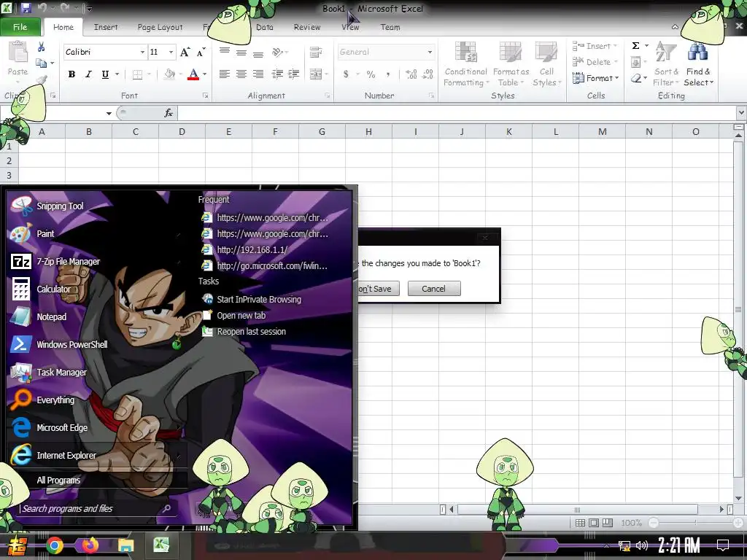Apply accounting dollar number format
This screenshot has width=747, height=560.
coord(346,74)
